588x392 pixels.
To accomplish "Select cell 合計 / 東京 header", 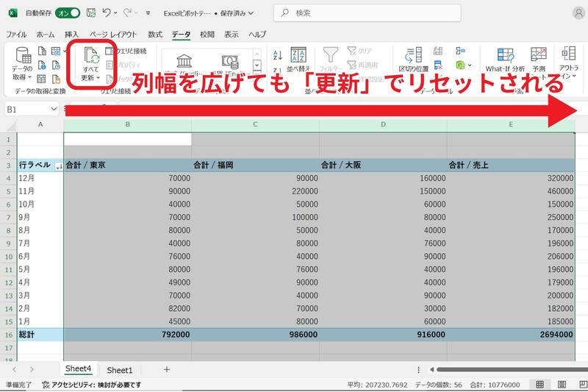I will tap(127, 165).
